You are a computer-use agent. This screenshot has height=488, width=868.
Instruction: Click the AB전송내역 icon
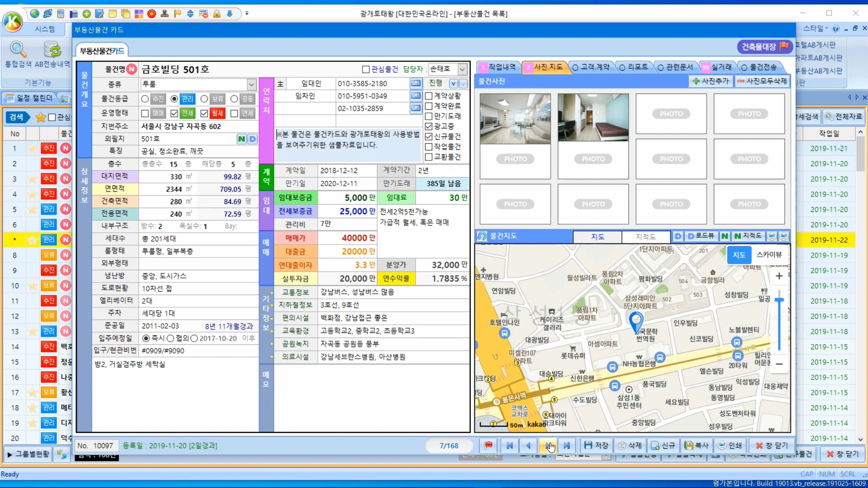[52, 50]
